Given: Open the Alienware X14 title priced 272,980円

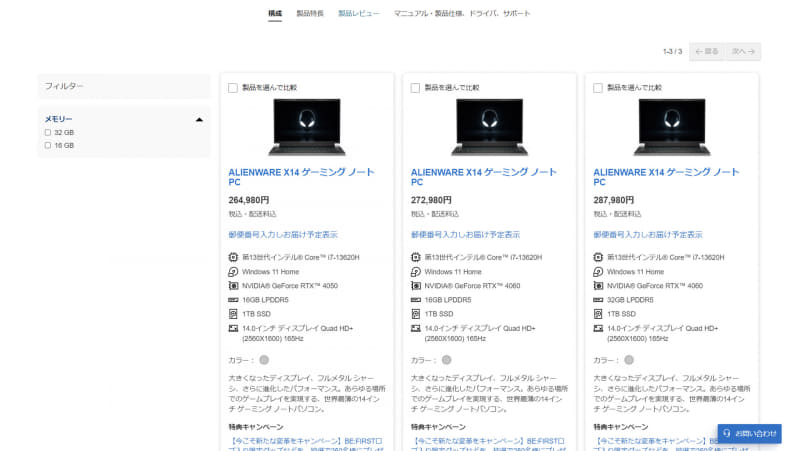Looking at the screenshot, I should (484, 177).
